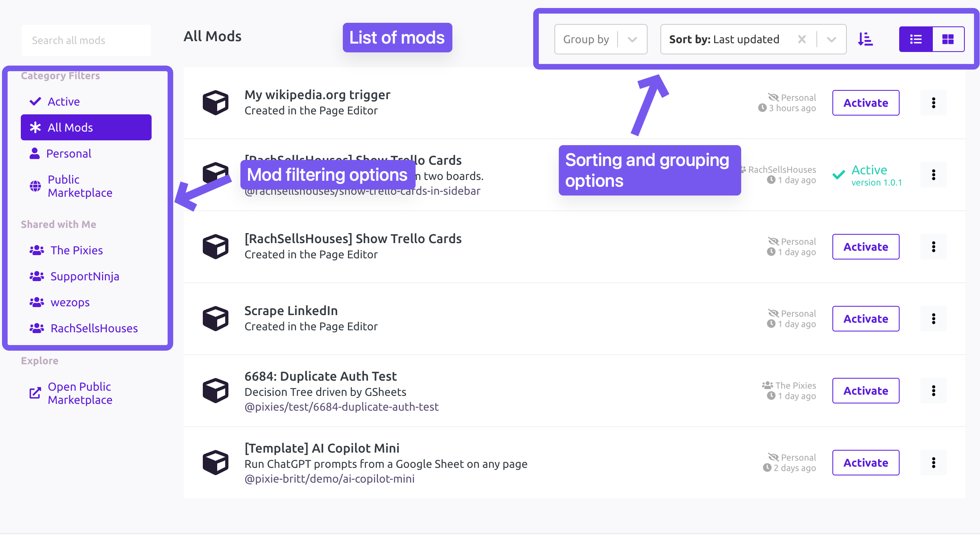
Task: Clear the Last updated sort selection
Action: (x=802, y=39)
